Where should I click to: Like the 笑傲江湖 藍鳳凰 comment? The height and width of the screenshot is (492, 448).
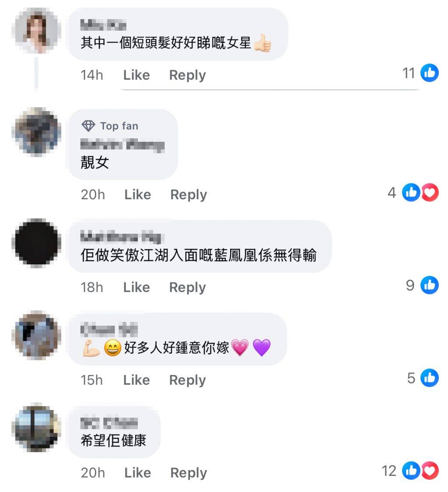(x=136, y=287)
